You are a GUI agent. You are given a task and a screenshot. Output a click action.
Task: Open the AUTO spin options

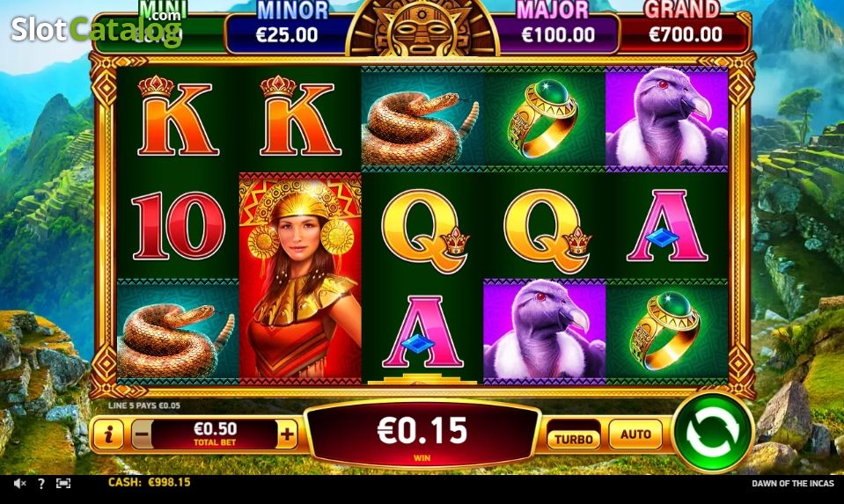[635, 434]
